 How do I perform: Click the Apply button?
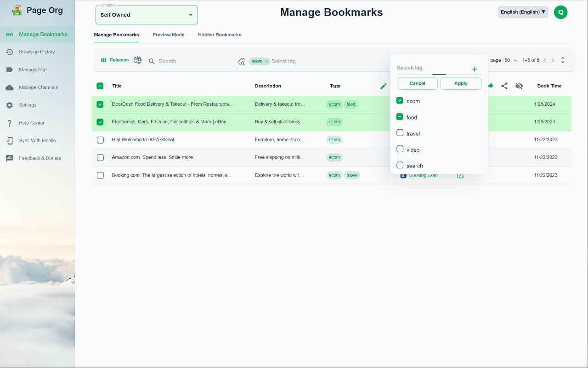[461, 83]
